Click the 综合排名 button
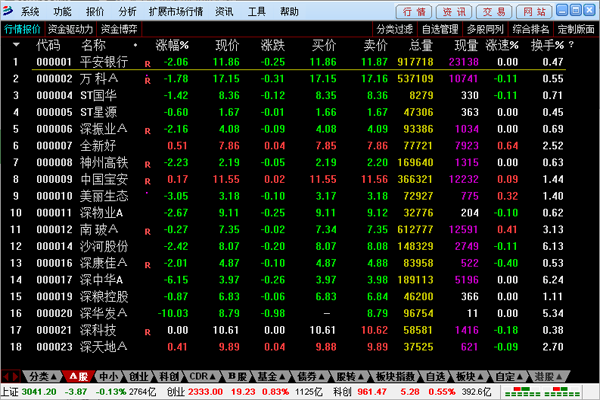Viewport: 600px width, 400px height. (530, 29)
